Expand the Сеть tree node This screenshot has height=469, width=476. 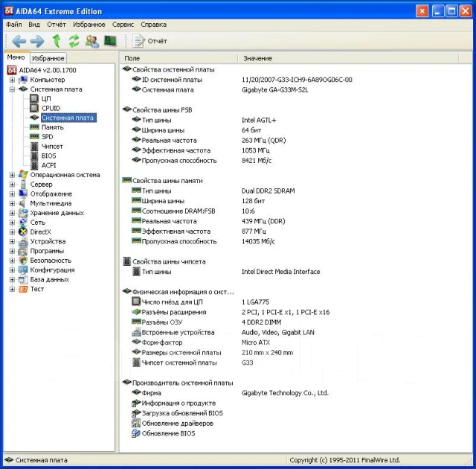tap(12, 223)
